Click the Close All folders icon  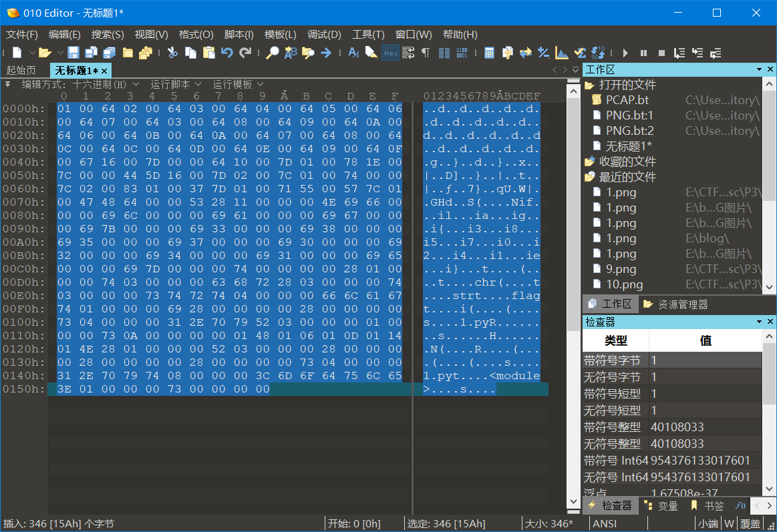146,53
